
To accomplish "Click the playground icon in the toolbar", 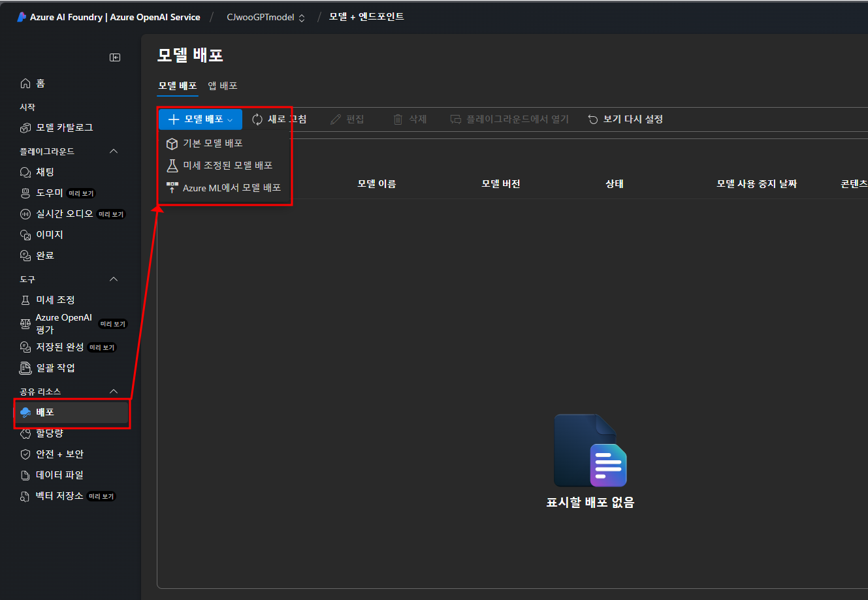I will (x=456, y=119).
